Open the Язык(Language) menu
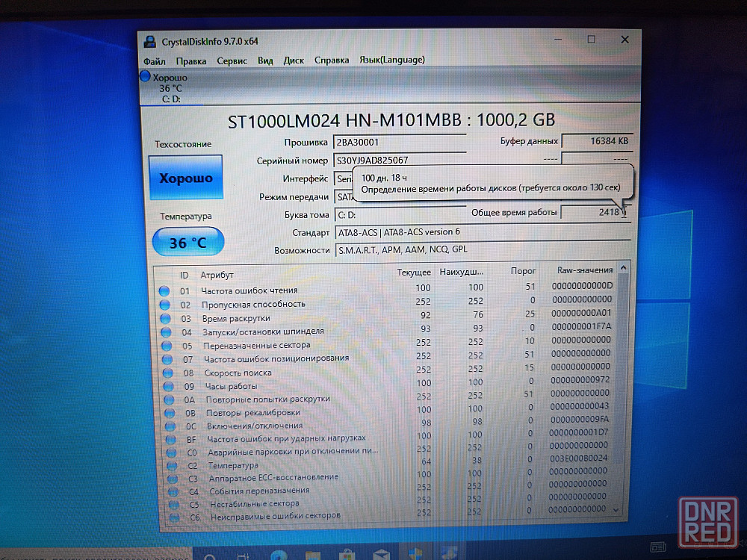The image size is (747, 560). [x=392, y=60]
